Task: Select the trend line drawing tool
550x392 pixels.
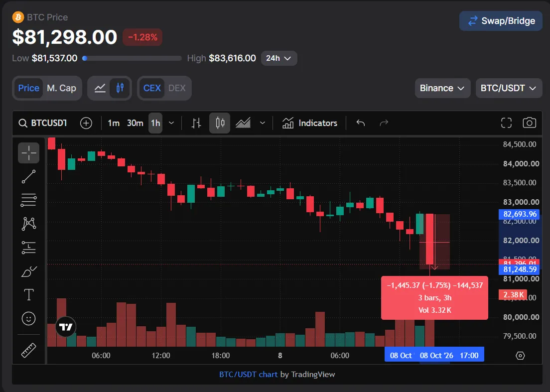Action: [29, 177]
